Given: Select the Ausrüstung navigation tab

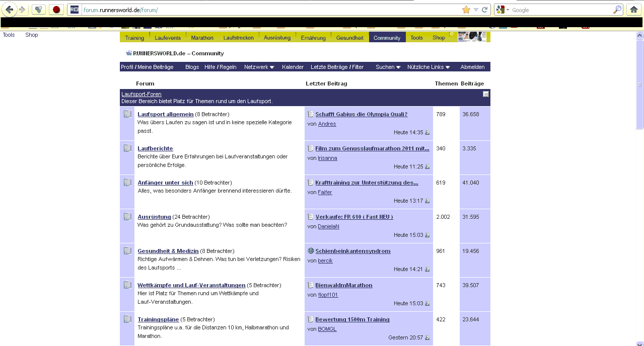Looking at the screenshot, I should pyautogui.click(x=277, y=38).
